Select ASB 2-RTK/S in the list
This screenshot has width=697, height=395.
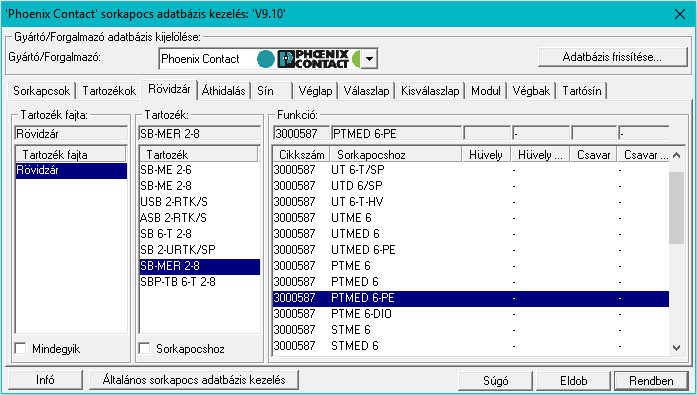point(200,218)
